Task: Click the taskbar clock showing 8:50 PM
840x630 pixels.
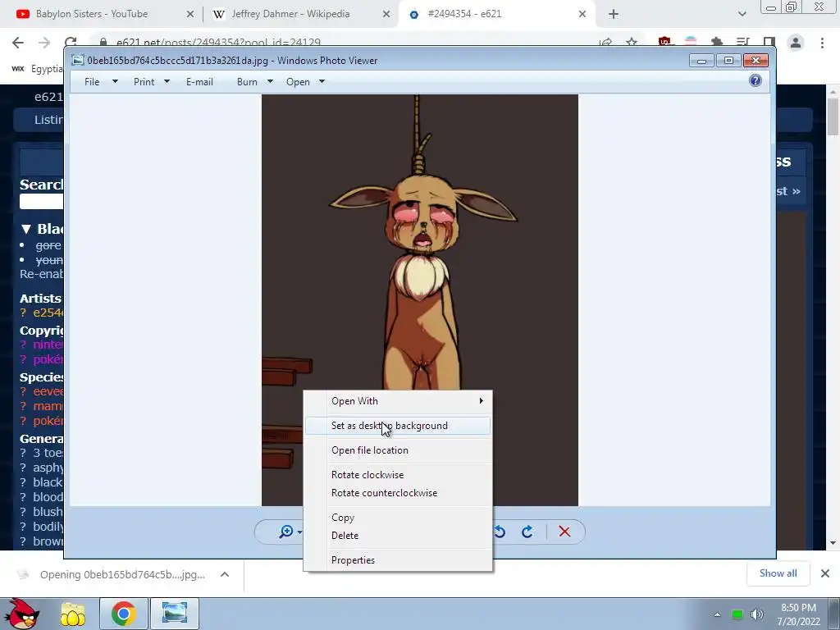Action: (x=798, y=614)
